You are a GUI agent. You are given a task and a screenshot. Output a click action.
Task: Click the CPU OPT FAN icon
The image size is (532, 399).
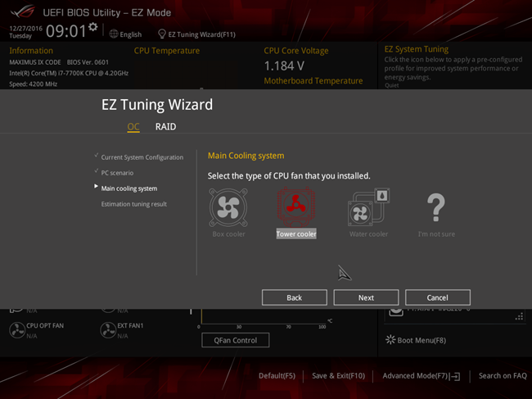coord(17,330)
